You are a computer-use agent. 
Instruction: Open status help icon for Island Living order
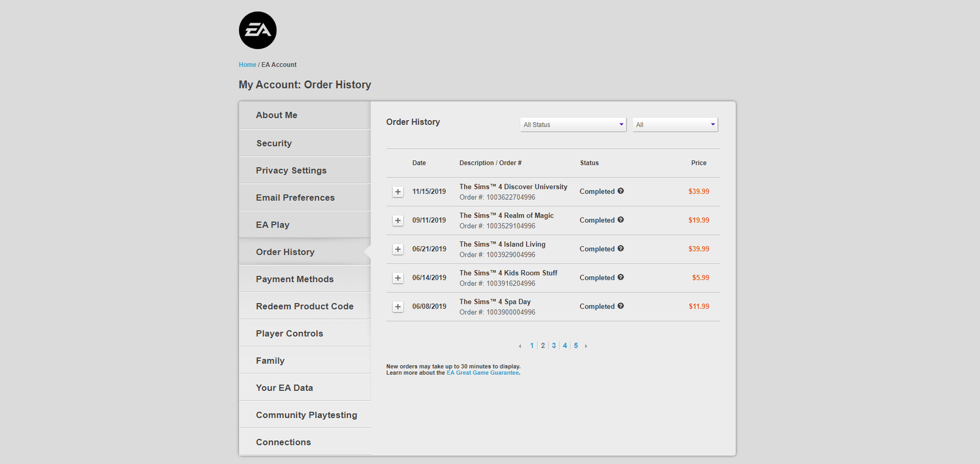point(620,249)
